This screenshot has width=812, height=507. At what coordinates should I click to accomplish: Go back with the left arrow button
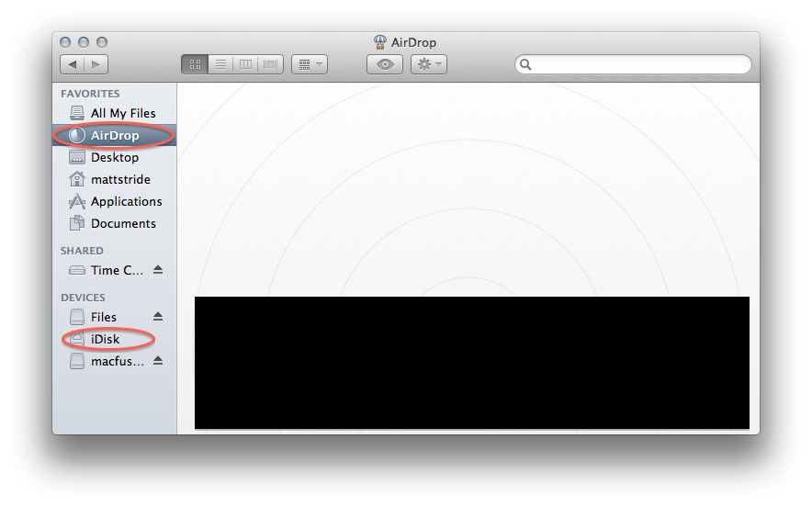[x=72, y=64]
